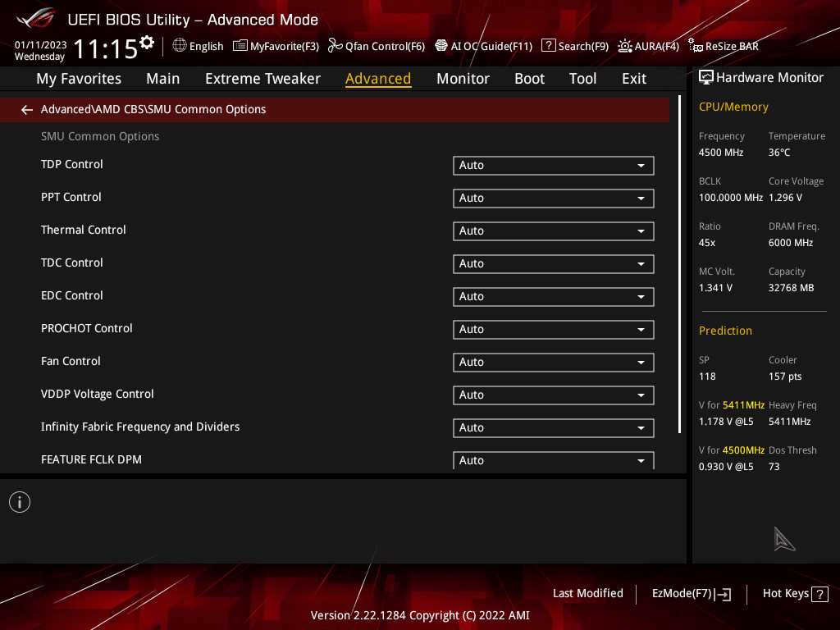Click the globe language icon

point(180,46)
